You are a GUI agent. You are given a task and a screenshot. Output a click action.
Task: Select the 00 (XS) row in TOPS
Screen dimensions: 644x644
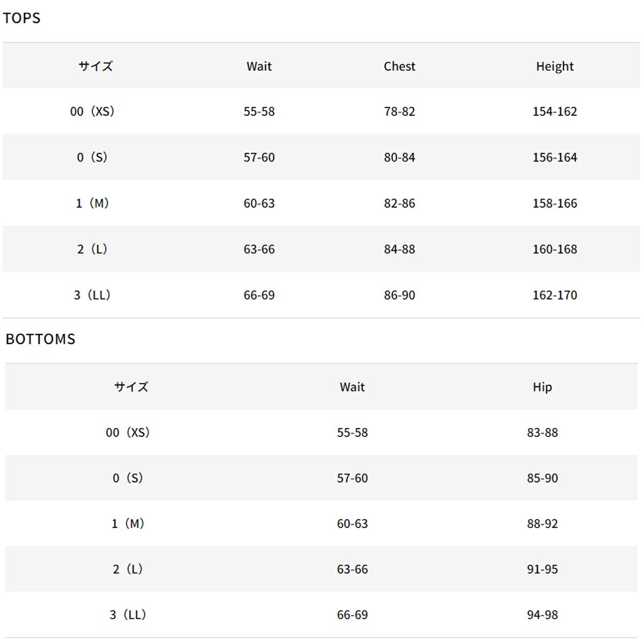click(x=321, y=111)
